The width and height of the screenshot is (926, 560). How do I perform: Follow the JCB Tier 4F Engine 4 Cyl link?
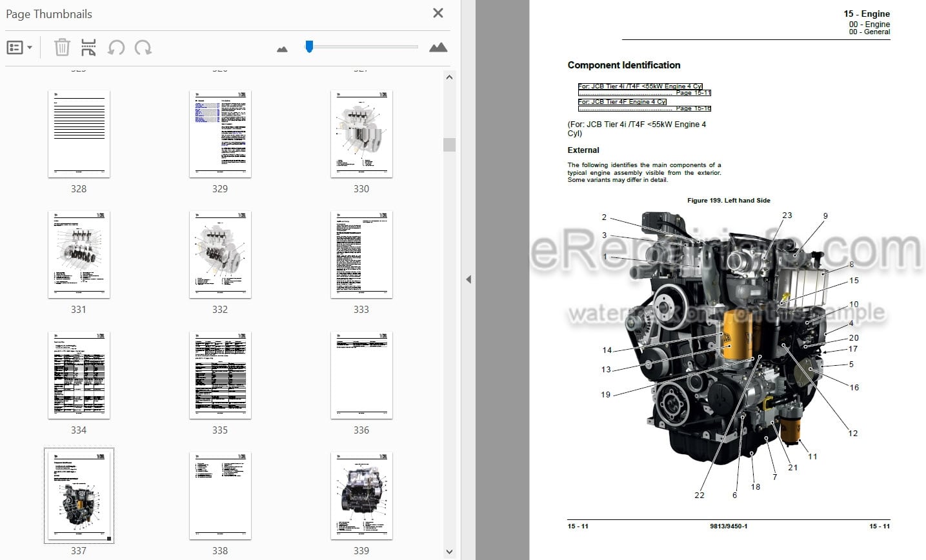(645, 105)
